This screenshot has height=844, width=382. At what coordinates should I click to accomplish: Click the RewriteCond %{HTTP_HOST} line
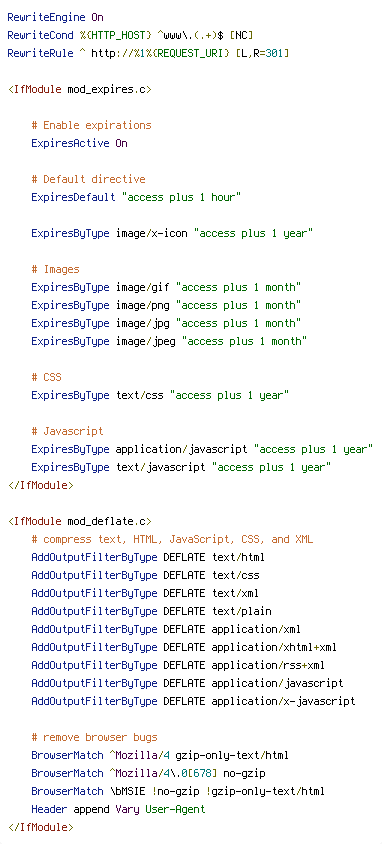130,36
